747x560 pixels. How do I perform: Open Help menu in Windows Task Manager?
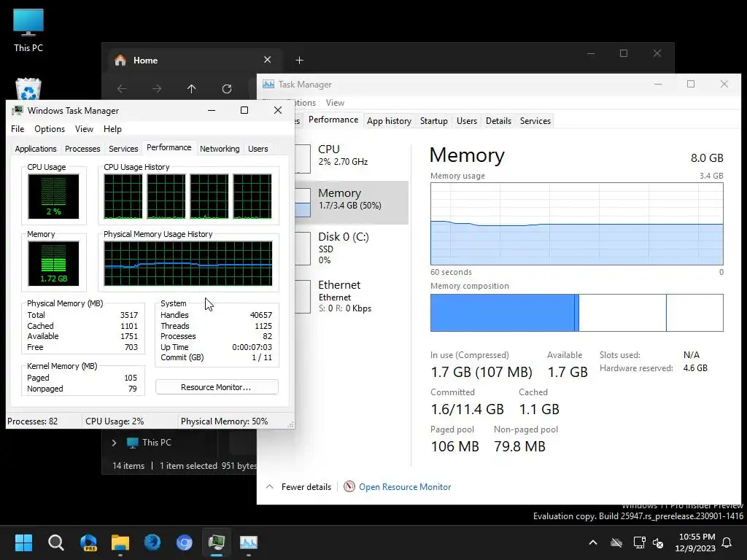[112, 129]
